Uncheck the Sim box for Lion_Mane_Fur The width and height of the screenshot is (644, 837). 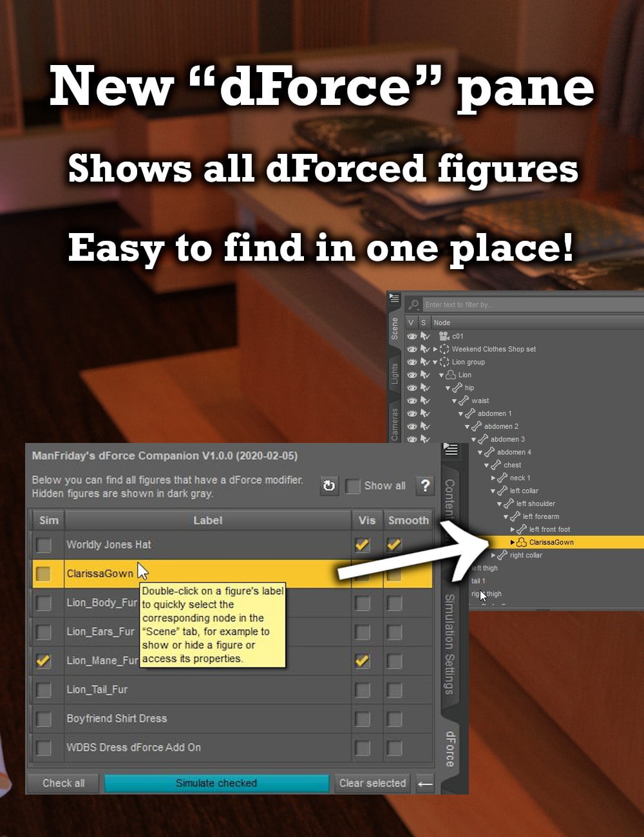pyautogui.click(x=44, y=661)
